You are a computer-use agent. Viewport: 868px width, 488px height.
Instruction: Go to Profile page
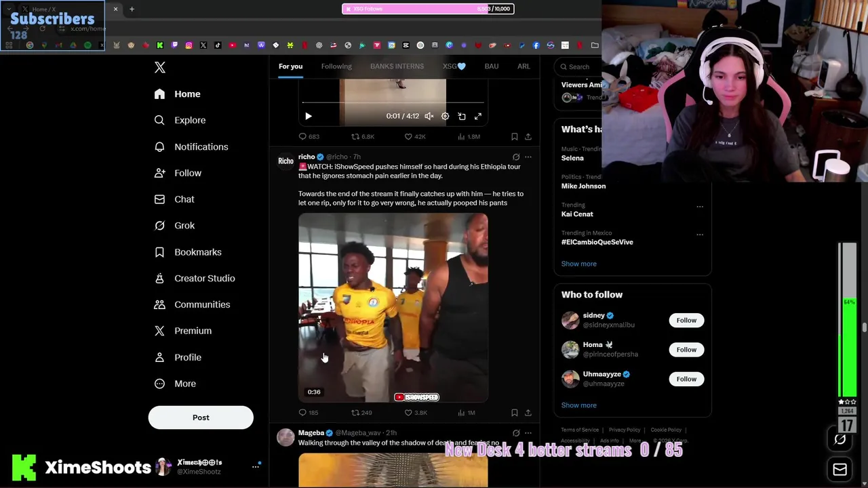click(178, 357)
